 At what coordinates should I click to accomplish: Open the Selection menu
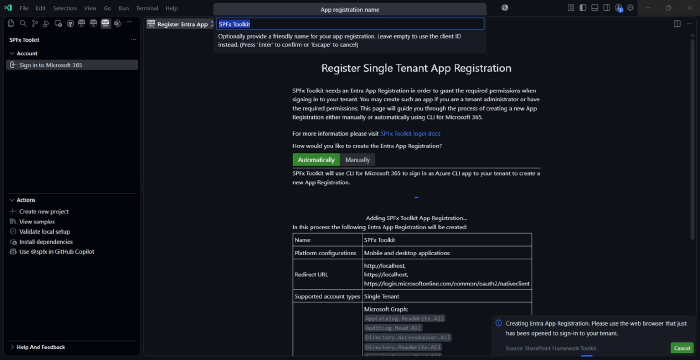tap(65, 8)
